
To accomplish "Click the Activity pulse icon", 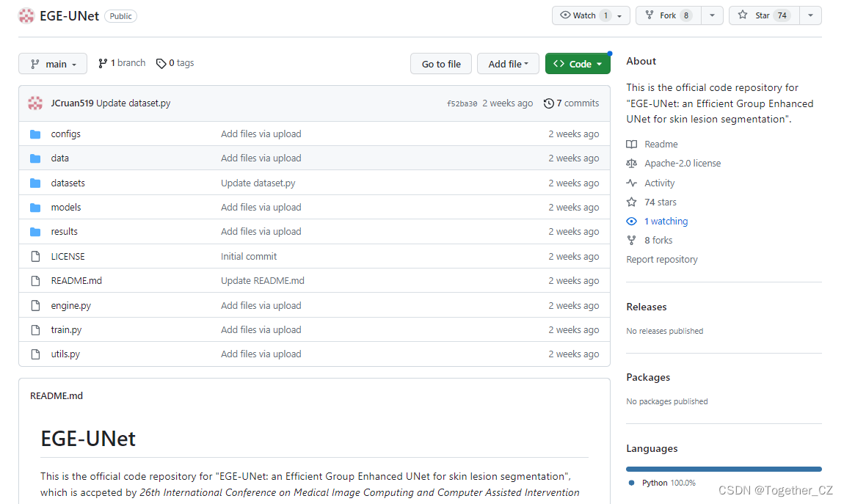I will pyautogui.click(x=632, y=183).
